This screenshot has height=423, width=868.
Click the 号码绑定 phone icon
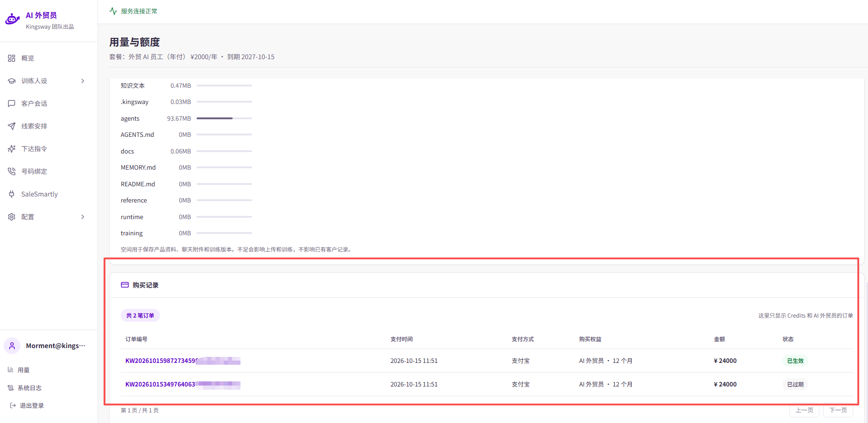(x=12, y=172)
